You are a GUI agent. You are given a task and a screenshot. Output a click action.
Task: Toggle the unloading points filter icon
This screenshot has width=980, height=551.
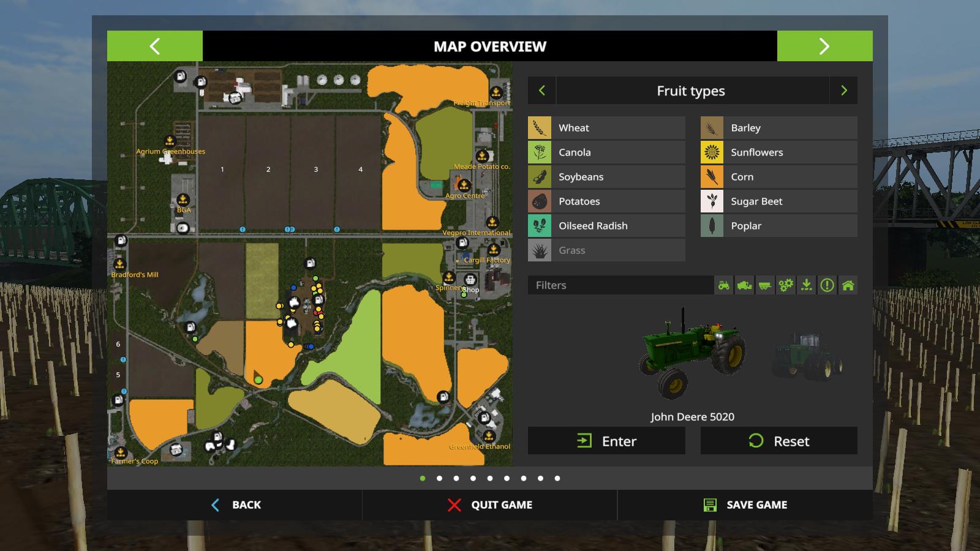(x=807, y=285)
